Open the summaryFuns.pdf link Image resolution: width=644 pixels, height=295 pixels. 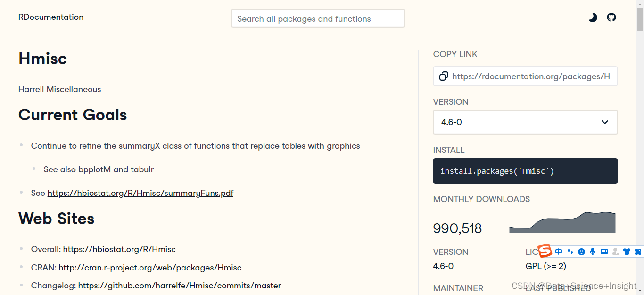(140, 193)
